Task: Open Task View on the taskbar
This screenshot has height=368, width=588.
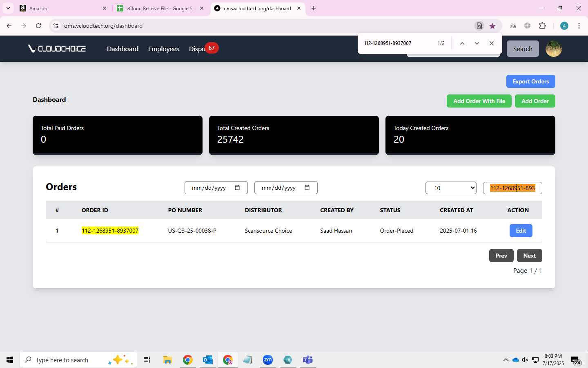Action: (x=147, y=360)
